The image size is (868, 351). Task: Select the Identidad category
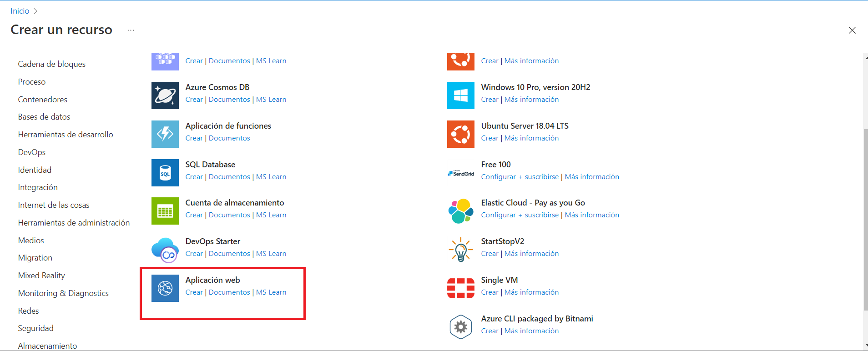(35, 170)
